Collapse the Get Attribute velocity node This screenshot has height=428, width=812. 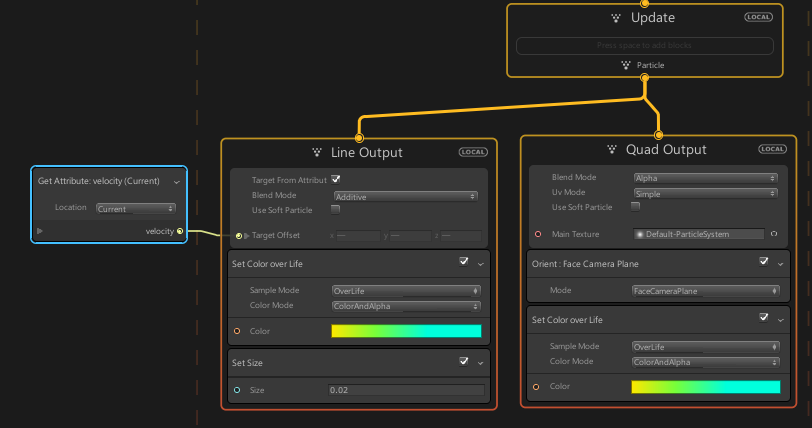(x=177, y=182)
